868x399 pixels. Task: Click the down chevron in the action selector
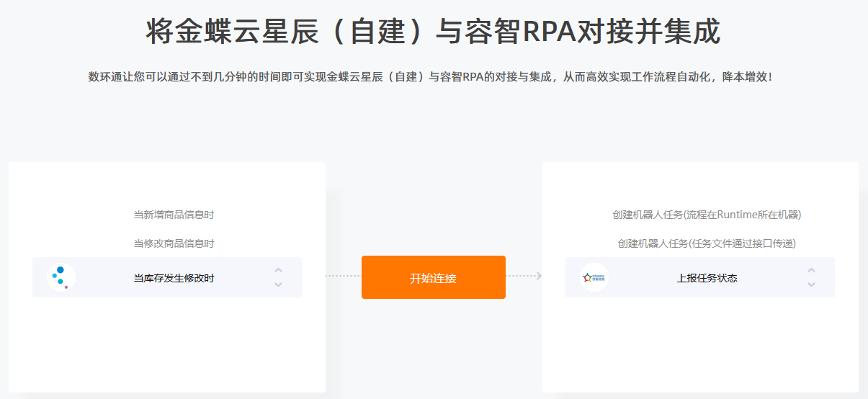point(812,284)
